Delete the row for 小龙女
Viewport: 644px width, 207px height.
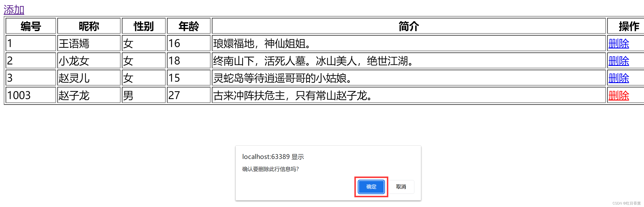(619, 61)
